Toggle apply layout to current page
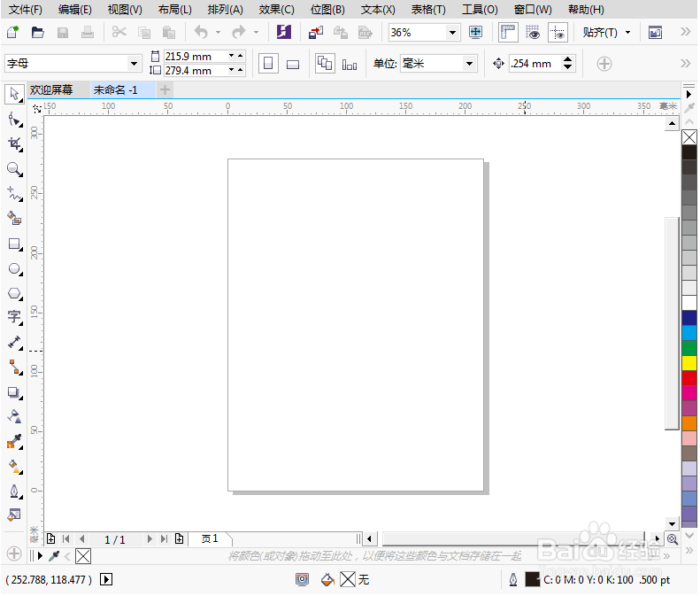The height and width of the screenshot is (596, 700). coord(349,65)
